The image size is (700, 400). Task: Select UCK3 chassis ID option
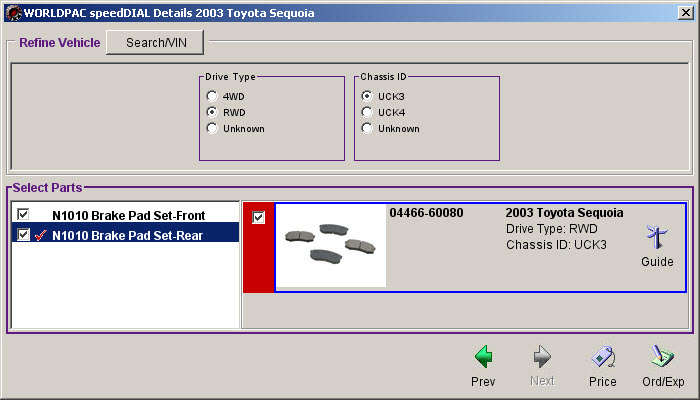point(367,96)
